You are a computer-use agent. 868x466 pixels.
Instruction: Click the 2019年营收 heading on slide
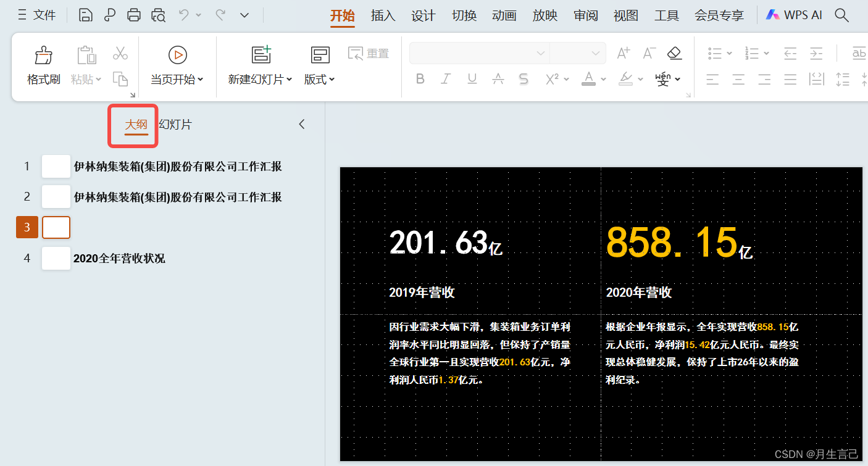coord(422,292)
